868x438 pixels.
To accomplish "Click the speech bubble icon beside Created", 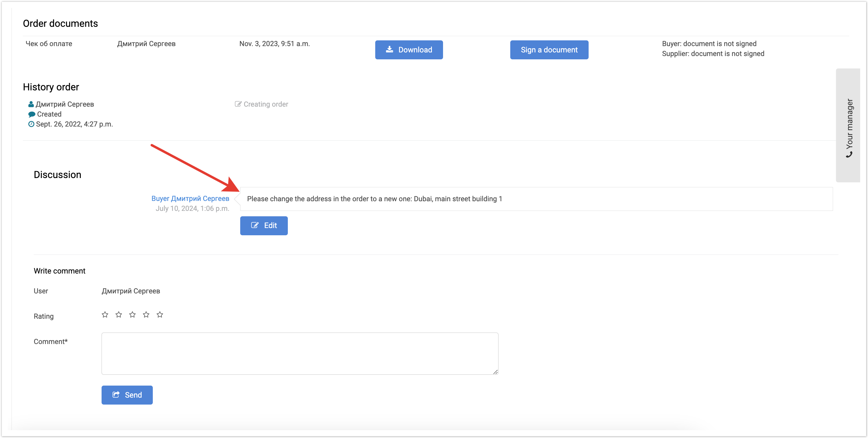I will tap(32, 114).
